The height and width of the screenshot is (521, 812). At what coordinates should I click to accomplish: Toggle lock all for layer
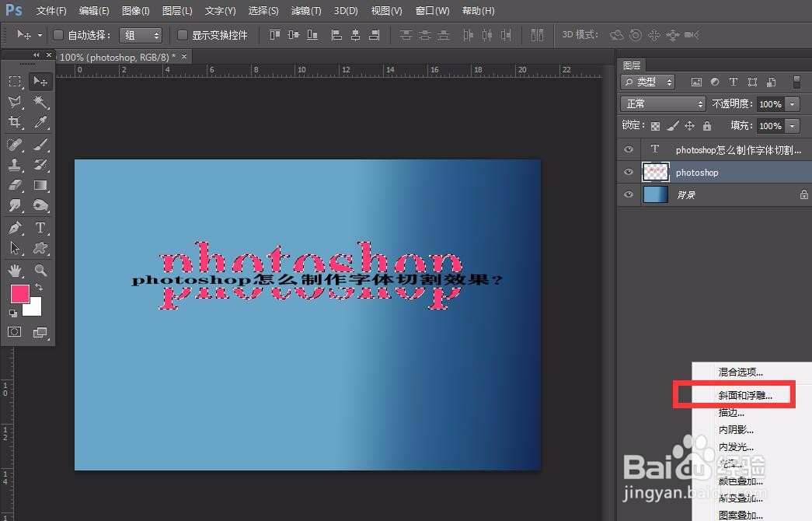click(707, 125)
